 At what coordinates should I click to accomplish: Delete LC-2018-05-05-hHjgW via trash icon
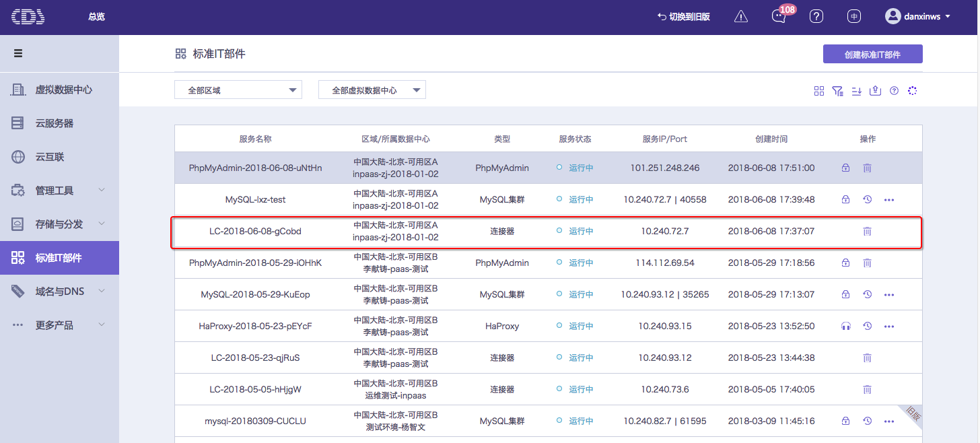click(x=868, y=390)
